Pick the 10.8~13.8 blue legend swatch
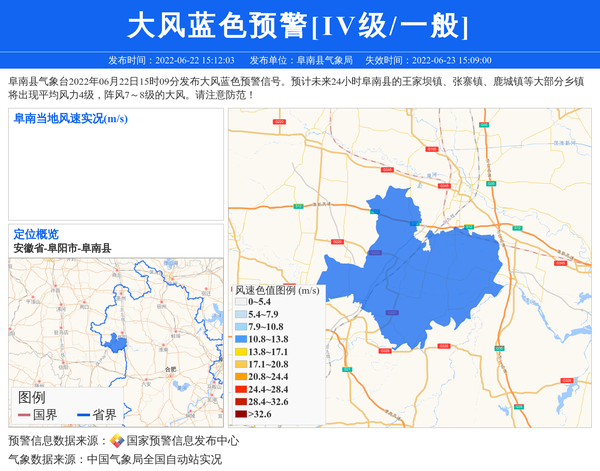The height and width of the screenshot is (471, 600). [x=241, y=340]
